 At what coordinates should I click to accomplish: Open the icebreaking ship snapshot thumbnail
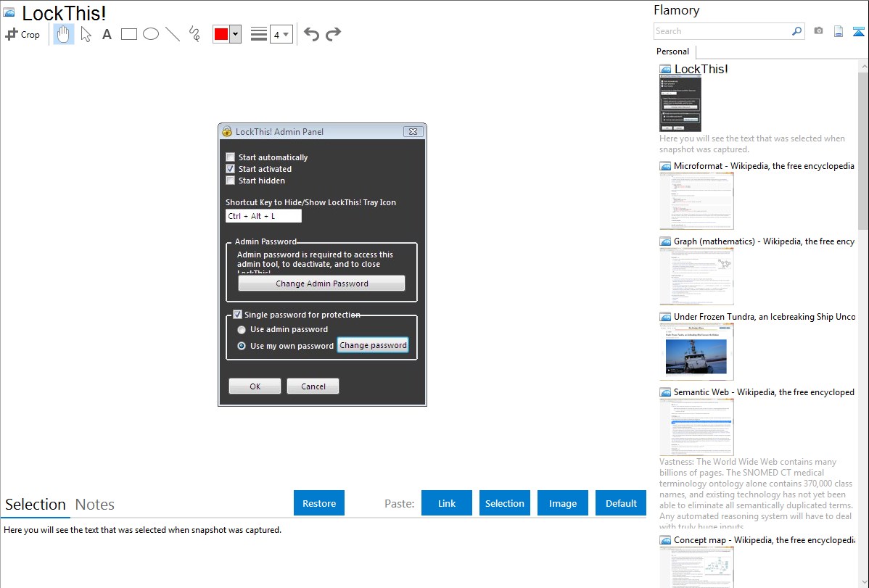pyautogui.click(x=696, y=352)
